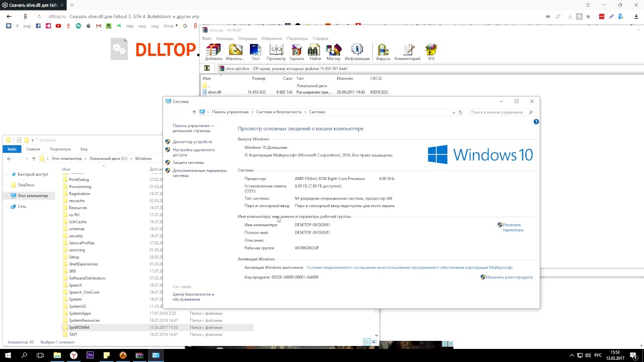Image resolution: width=644 pixels, height=362 pixels.
Task: Click the WinRAR Комментарий (Comment) toolbar icon
Action: (408, 52)
